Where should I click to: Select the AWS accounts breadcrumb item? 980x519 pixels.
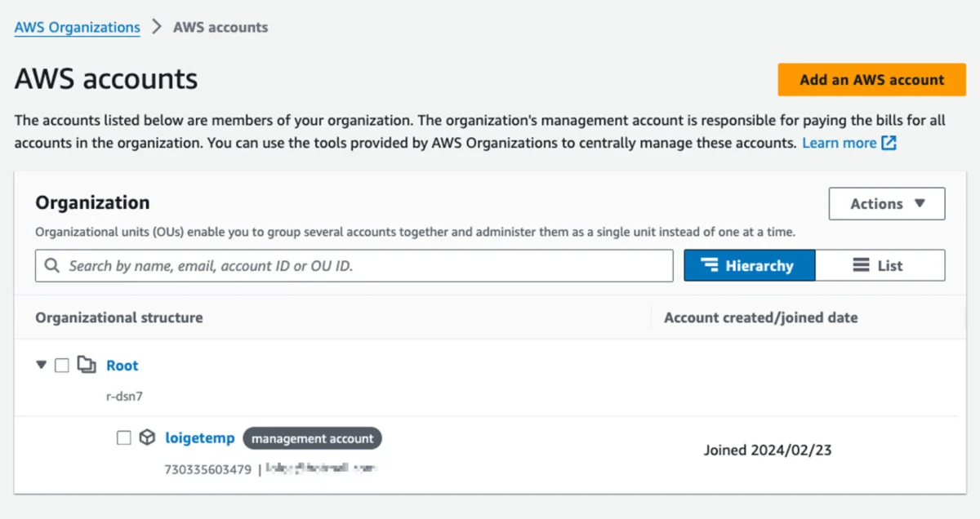click(x=220, y=27)
